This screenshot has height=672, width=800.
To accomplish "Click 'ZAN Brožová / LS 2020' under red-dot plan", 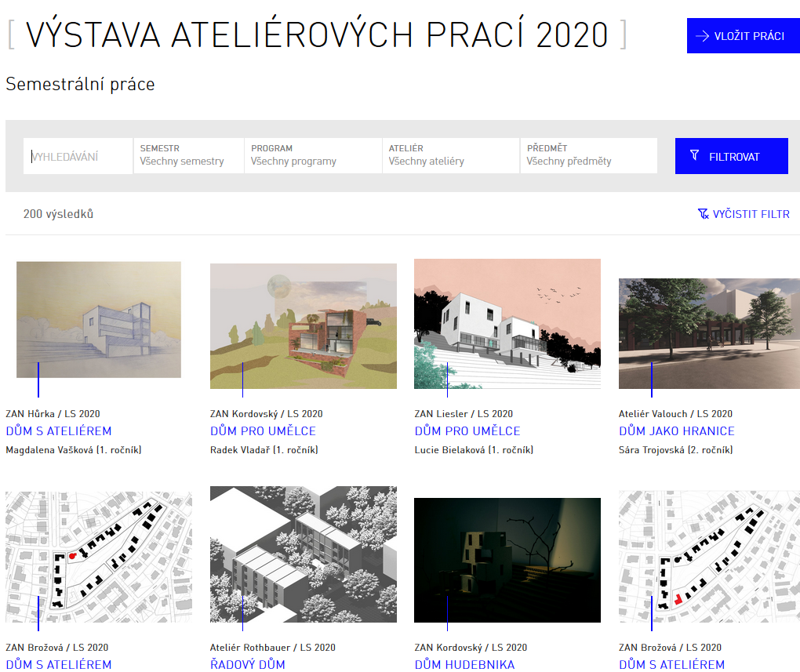I will click(x=57, y=648).
